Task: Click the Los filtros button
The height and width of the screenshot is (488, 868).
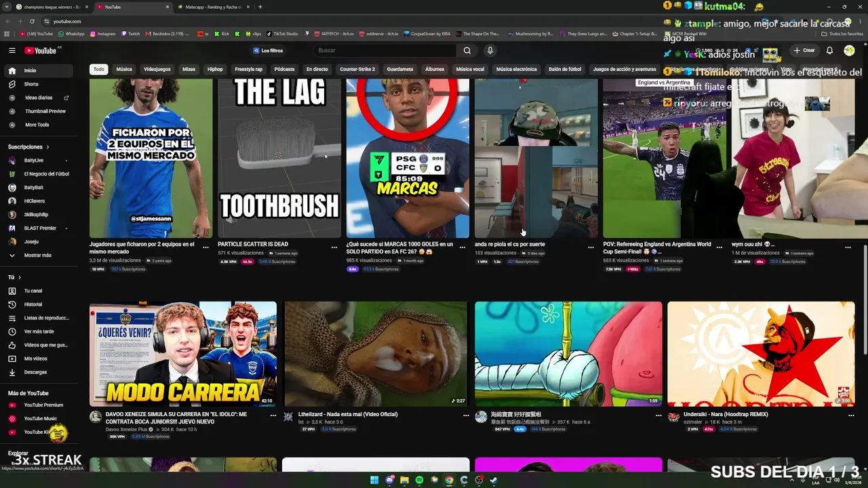Action: (268, 51)
